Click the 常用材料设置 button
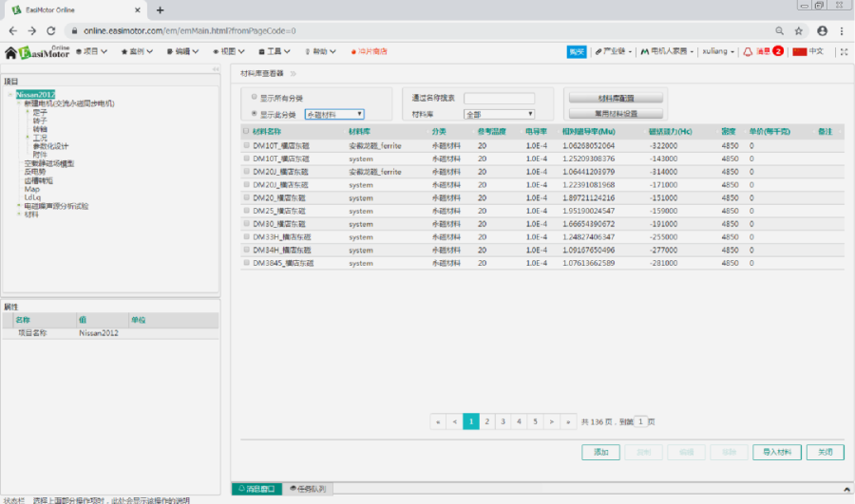 click(616, 114)
